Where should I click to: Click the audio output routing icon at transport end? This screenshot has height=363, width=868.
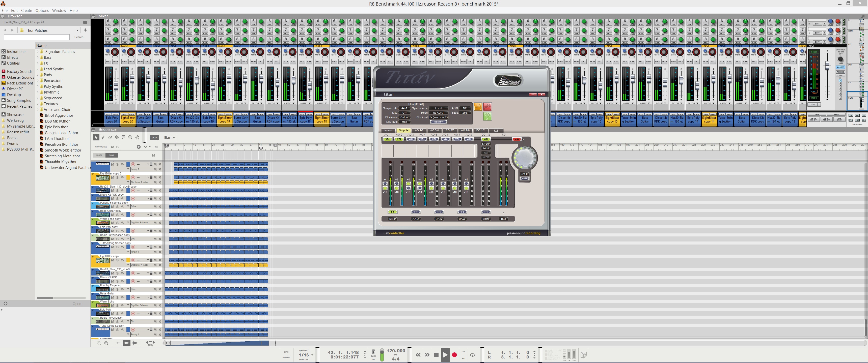pyautogui.click(x=584, y=355)
